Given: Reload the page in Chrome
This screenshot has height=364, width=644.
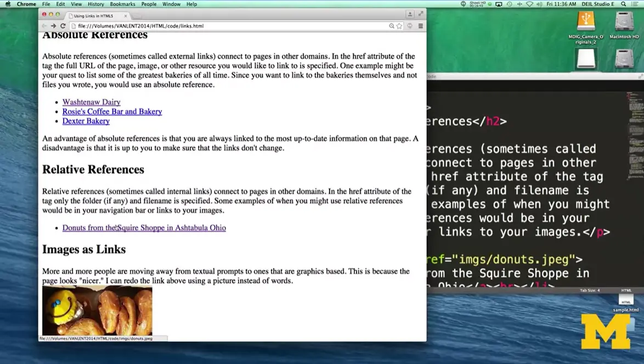Looking at the screenshot, I should 63,26.
